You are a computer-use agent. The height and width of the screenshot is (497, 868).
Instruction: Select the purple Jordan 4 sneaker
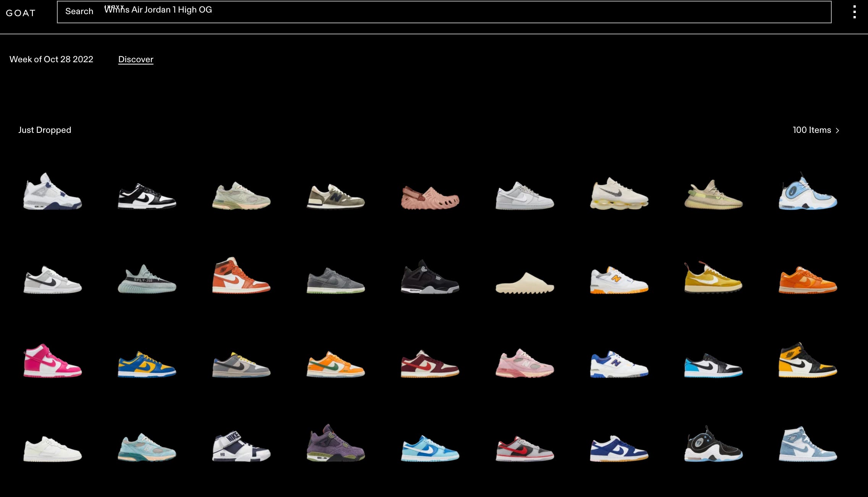pos(336,443)
